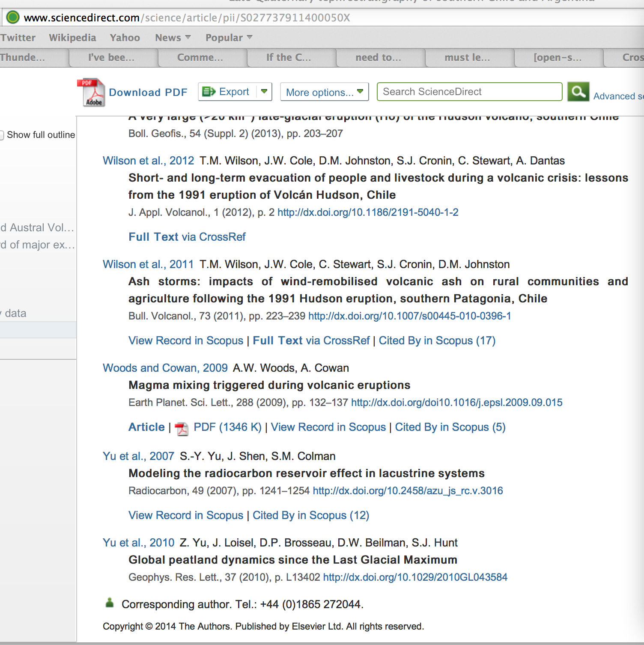This screenshot has width=644, height=645.
Task: Click the green site security icon in address bar
Action: (13, 18)
